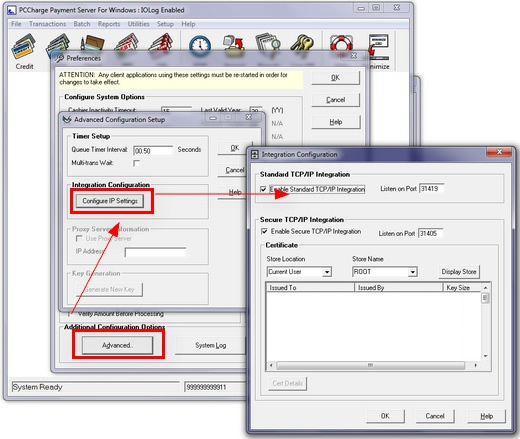Click the Queue Timer Interval field

coord(153,151)
